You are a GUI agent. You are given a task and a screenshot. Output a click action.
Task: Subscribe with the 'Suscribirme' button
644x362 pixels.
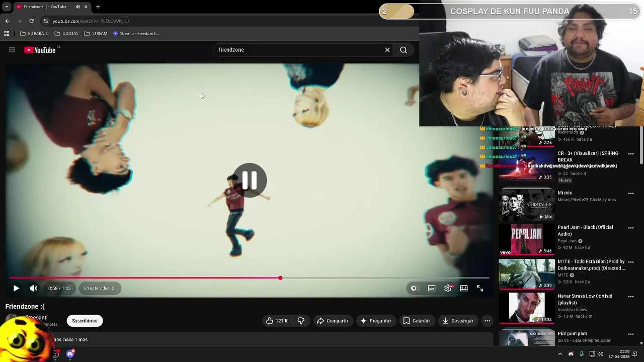pos(85,321)
